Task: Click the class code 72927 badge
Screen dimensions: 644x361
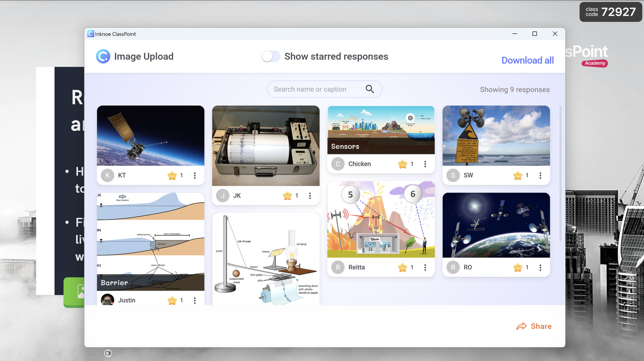Action: 611,12
